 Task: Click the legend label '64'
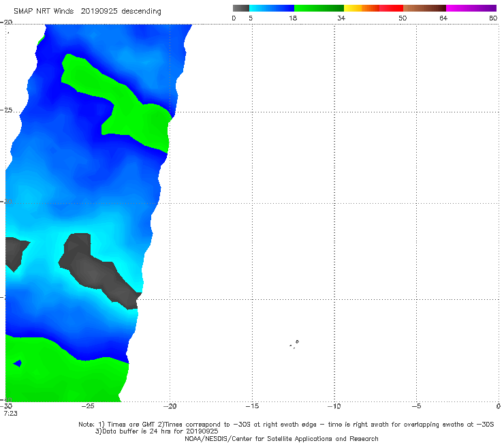coord(443,18)
